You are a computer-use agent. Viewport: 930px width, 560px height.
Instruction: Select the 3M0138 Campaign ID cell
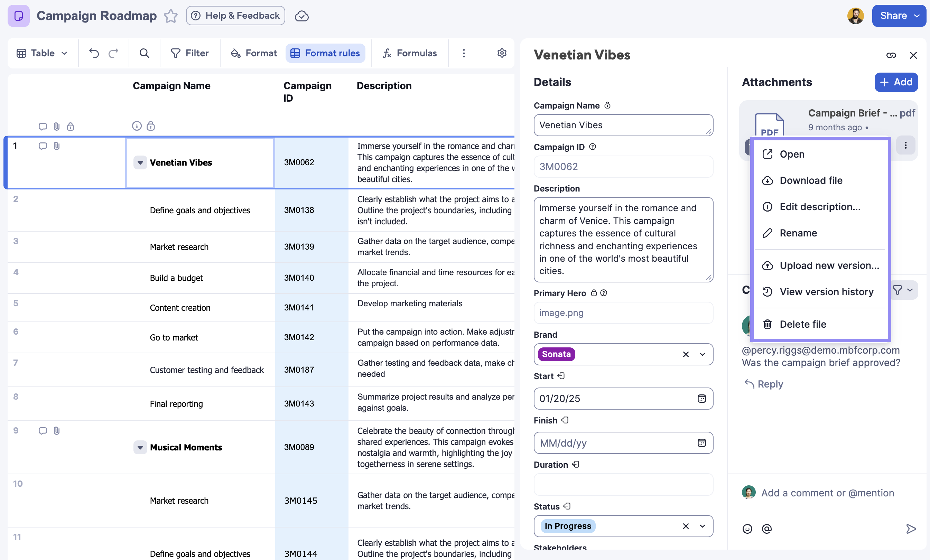point(311,210)
